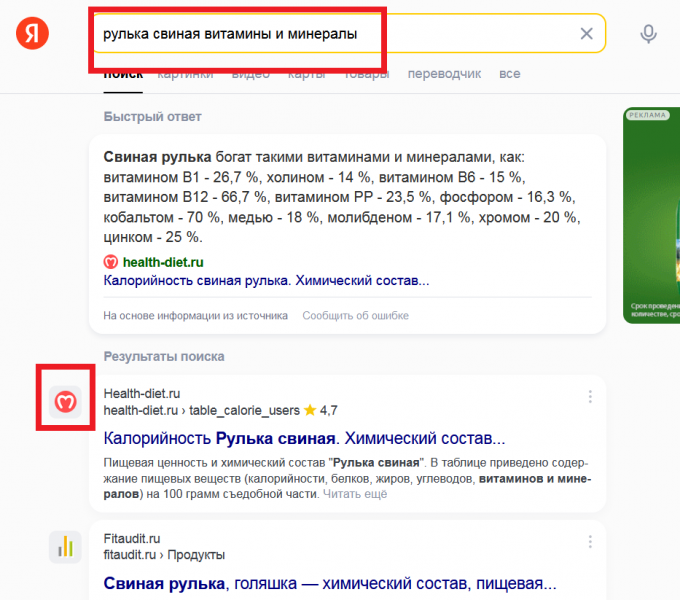
Task: Open three-dot menu for Health-diet.ru result
Action: tap(590, 397)
